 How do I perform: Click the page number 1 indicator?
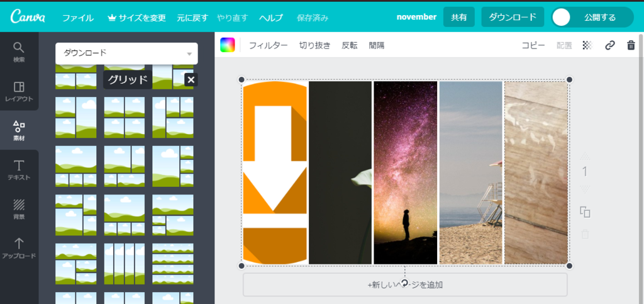(x=585, y=172)
